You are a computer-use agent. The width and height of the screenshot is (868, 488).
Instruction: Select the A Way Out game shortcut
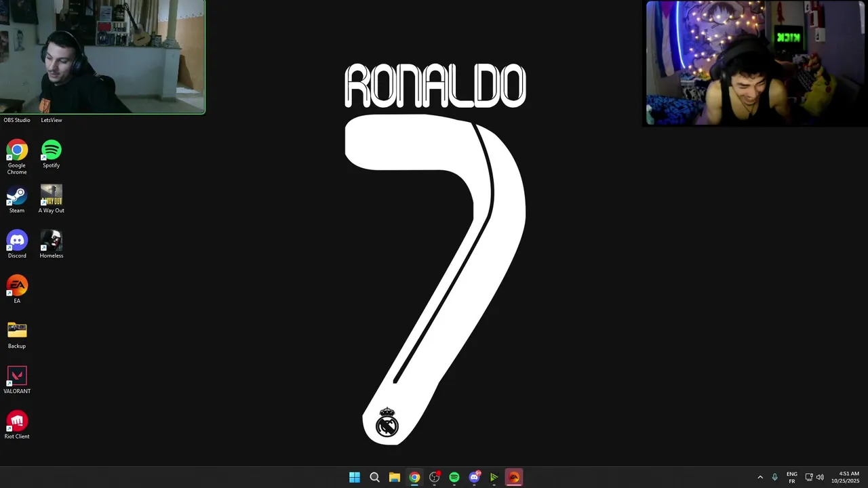click(51, 199)
